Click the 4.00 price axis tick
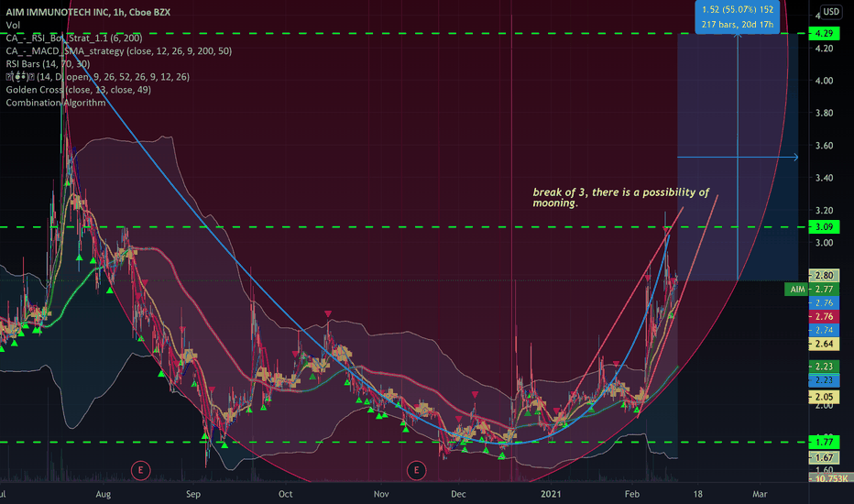854x504 pixels. 824,81
